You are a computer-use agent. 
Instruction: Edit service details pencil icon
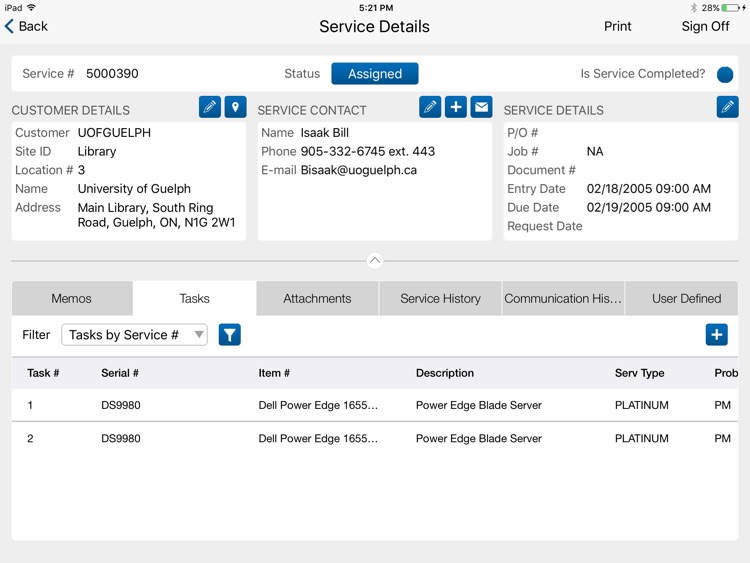coord(728,107)
